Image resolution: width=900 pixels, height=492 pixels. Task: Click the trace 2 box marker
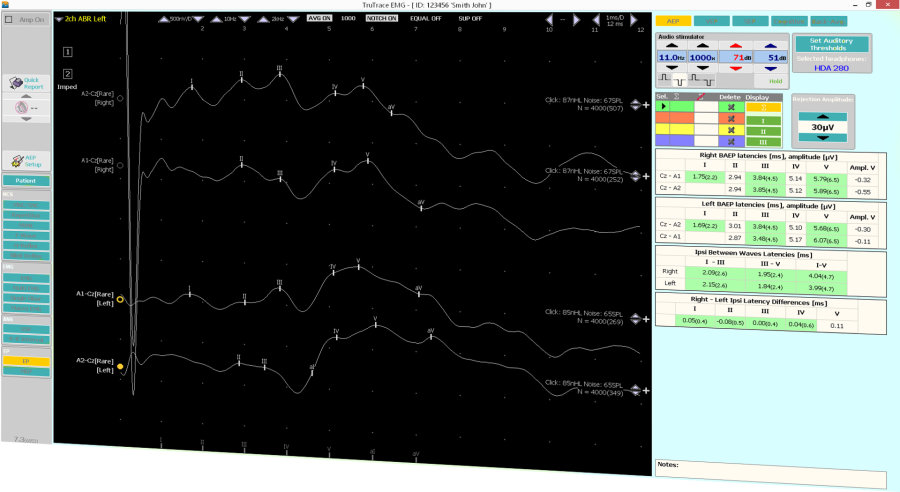[67, 74]
